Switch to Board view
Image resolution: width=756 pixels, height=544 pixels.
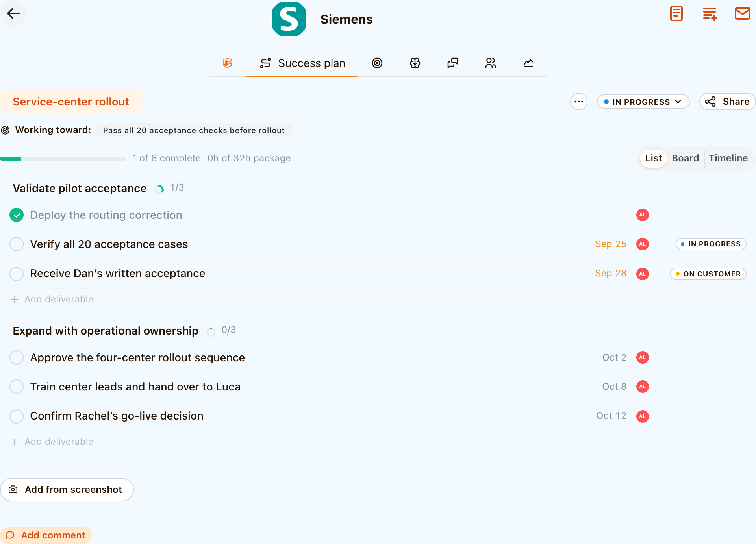(x=685, y=158)
